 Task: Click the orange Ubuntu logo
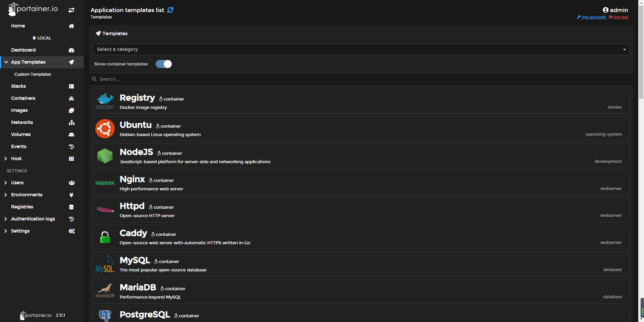pos(105,129)
